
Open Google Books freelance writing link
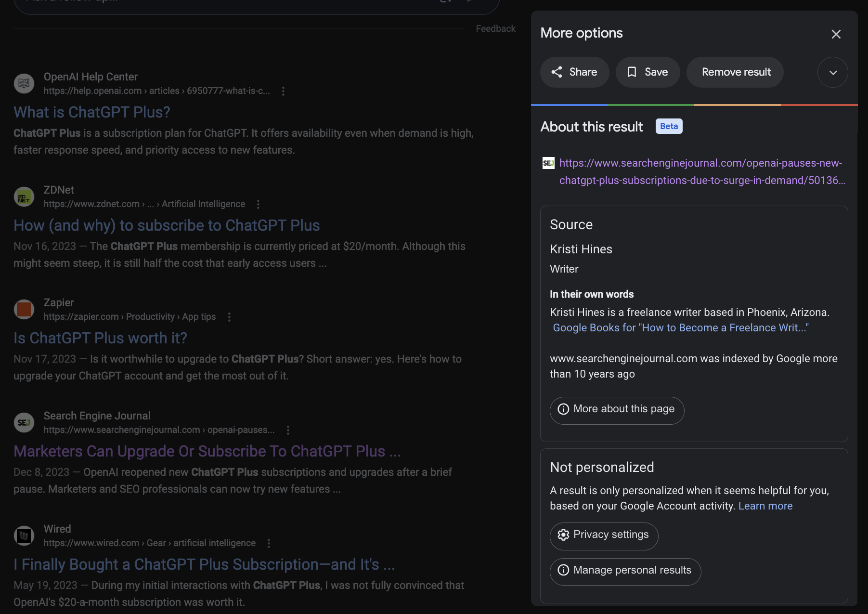point(680,327)
